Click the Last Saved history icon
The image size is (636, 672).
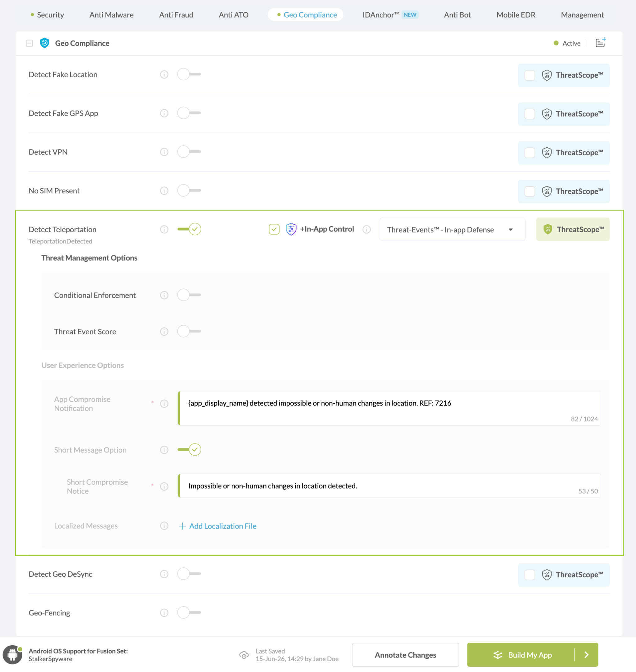coord(244,655)
